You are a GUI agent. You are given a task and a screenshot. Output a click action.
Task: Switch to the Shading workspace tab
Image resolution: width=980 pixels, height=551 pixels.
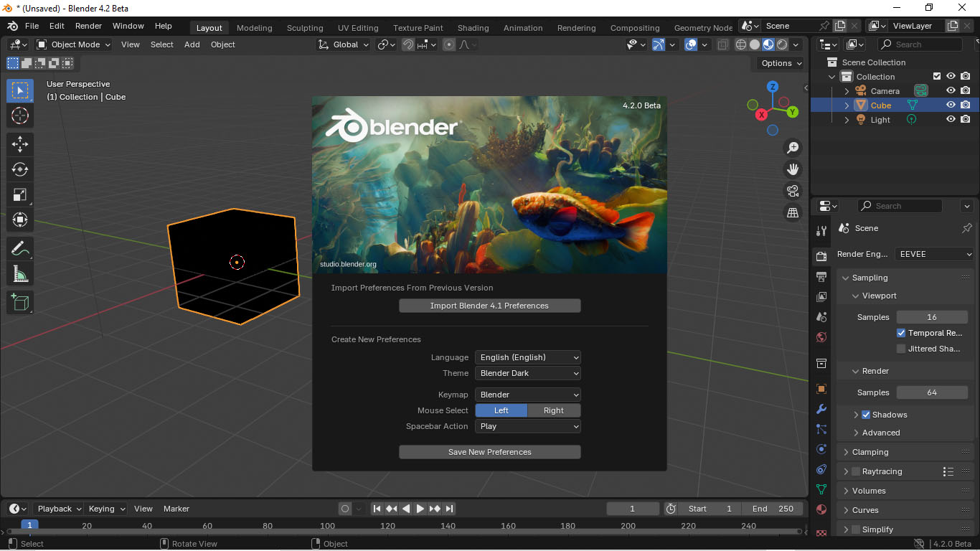coord(473,28)
